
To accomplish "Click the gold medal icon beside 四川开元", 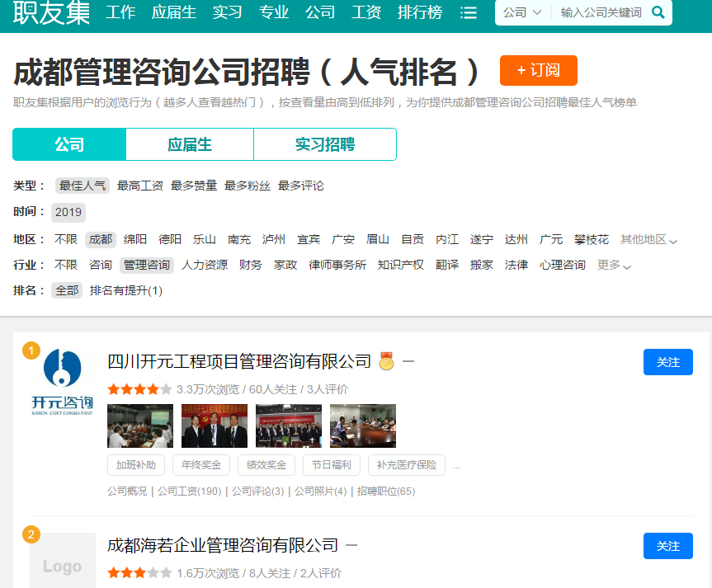I will point(386,361).
